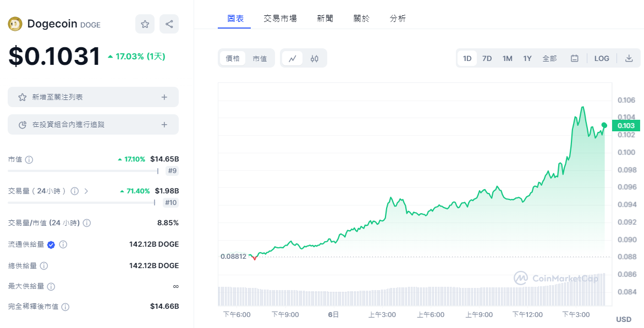Click the 8.85% volume ratio value
Viewport: 644px width, 328px height.
[x=168, y=223]
